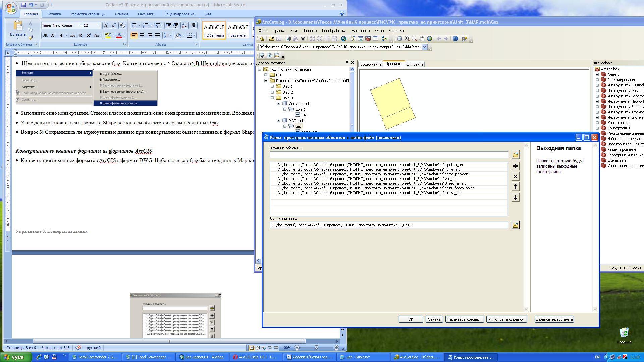Viewport: 644px width, 362px height.
Task: Toggle Catalog Tree window icon in ArcCatalog
Action: coord(353,39)
